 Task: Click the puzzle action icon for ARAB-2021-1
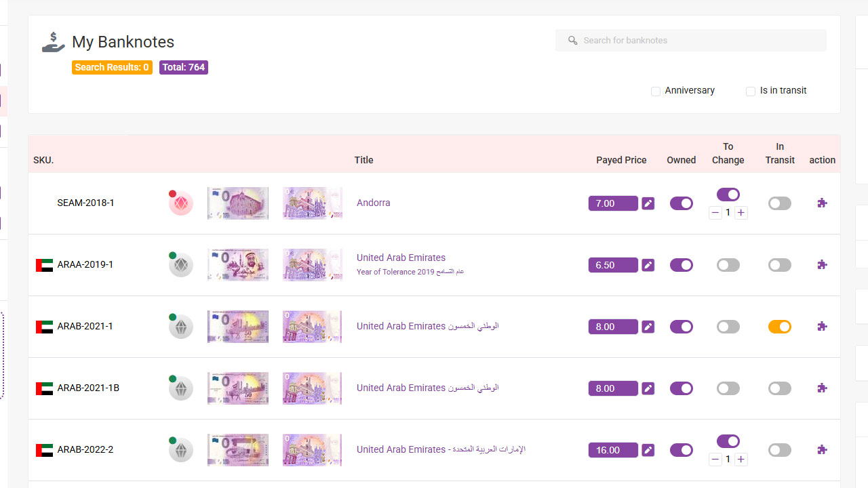pos(822,326)
